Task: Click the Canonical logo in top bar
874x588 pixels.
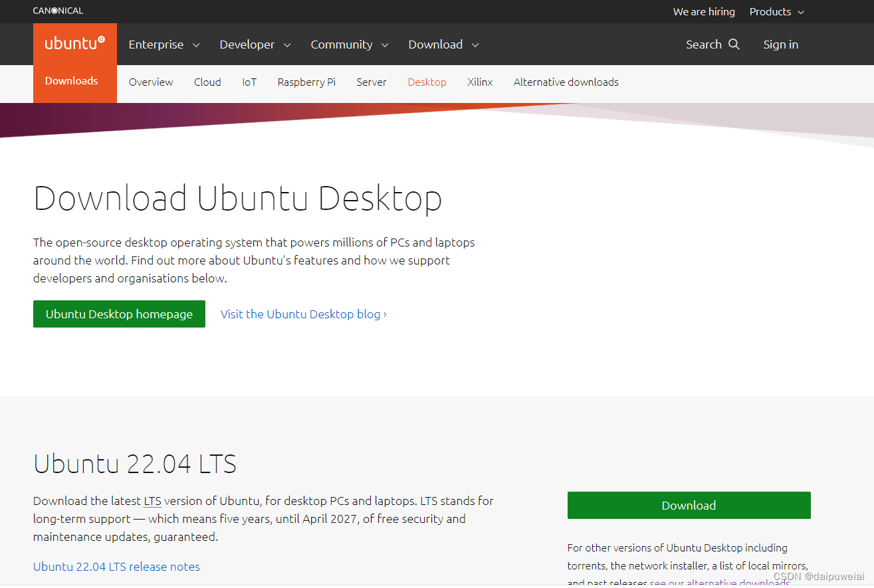Action: (x=58, y=11)
